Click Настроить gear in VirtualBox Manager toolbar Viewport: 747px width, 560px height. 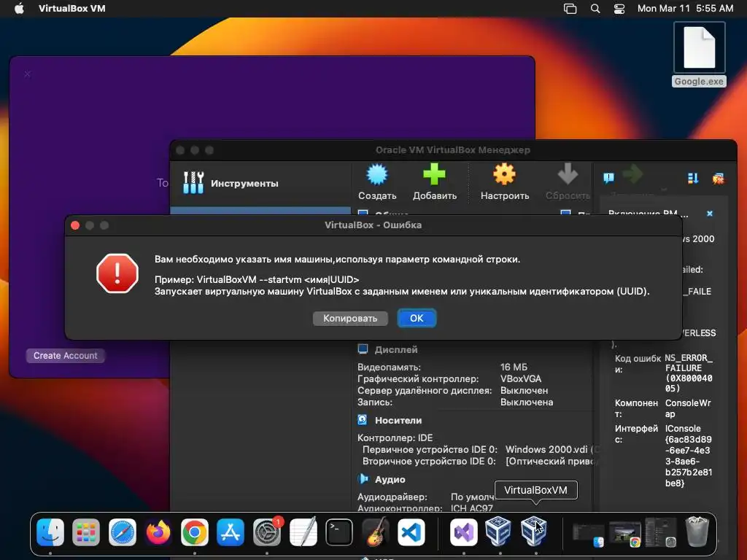[505, 182]
